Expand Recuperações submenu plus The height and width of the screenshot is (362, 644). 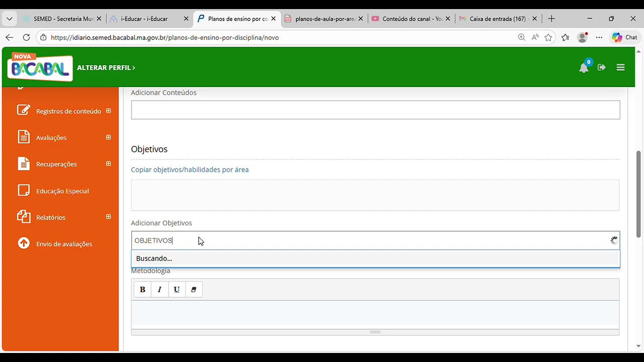click(108, 163)
